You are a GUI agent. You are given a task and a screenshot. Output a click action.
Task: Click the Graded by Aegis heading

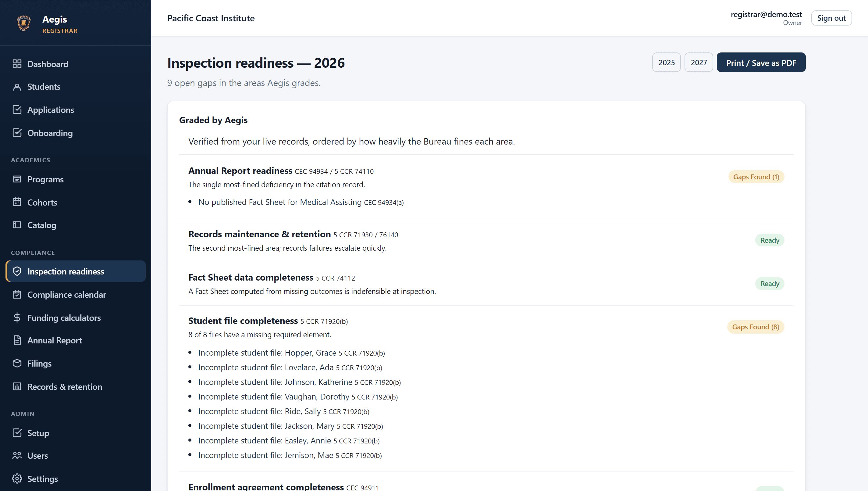(x=213, y=120)
